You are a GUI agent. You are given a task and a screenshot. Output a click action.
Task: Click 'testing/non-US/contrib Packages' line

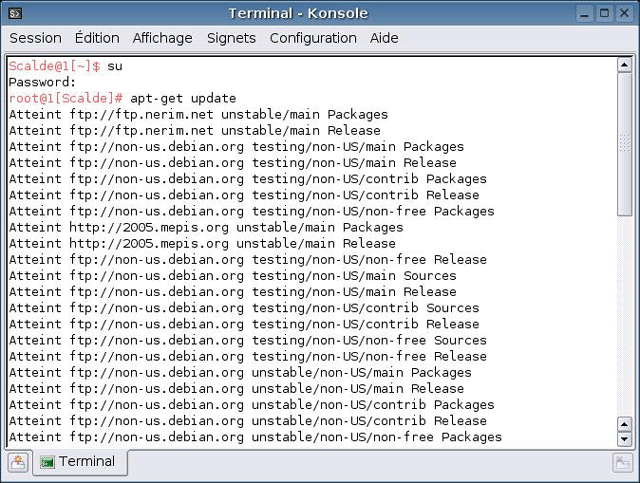(x=248, y=179)
